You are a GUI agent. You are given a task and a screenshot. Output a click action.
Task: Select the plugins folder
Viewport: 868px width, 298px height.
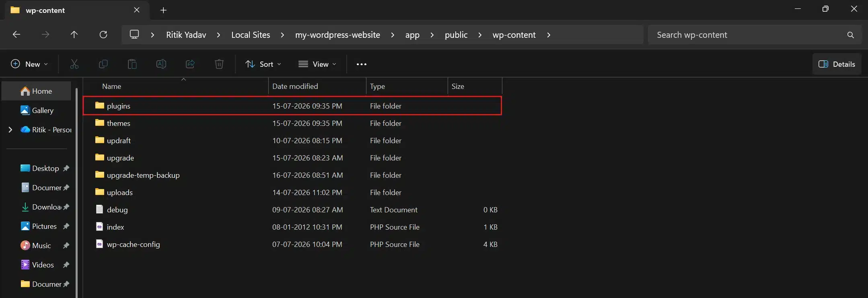[x=292, y=106]
